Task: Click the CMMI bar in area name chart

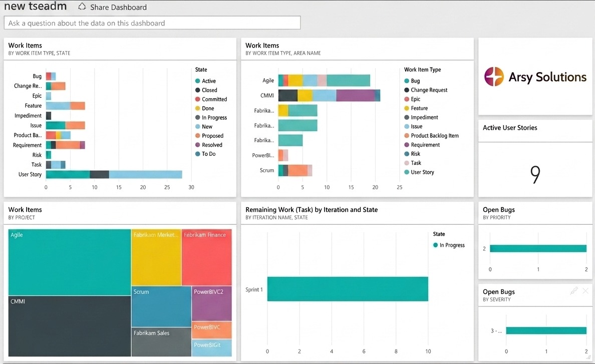Action: tap(329, 95)
